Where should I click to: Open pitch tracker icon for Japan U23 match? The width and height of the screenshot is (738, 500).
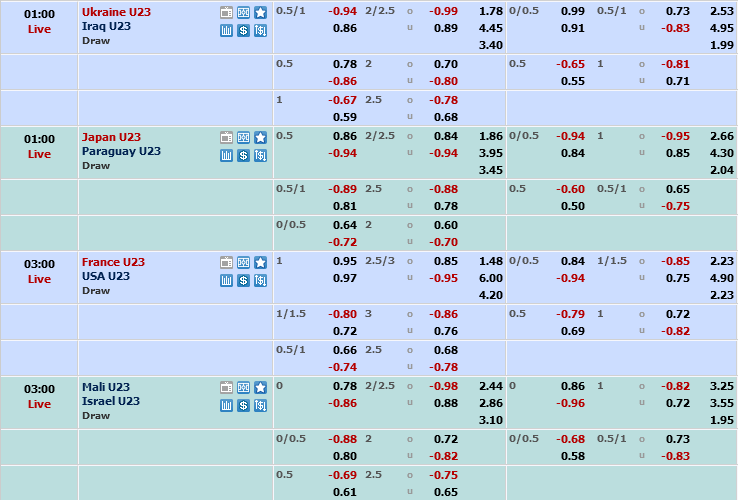pos(243,137)
